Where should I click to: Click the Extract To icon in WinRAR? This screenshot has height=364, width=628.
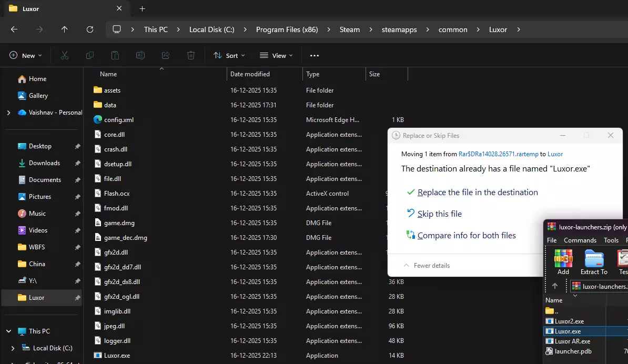pos(594,262)
